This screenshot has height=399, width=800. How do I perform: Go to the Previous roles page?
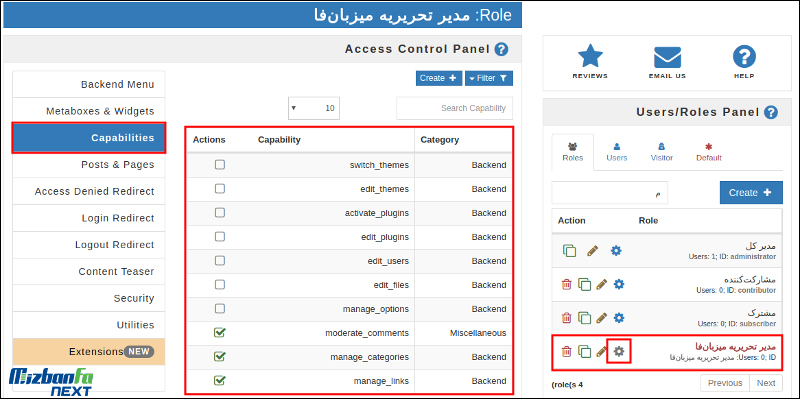point(725,383)
